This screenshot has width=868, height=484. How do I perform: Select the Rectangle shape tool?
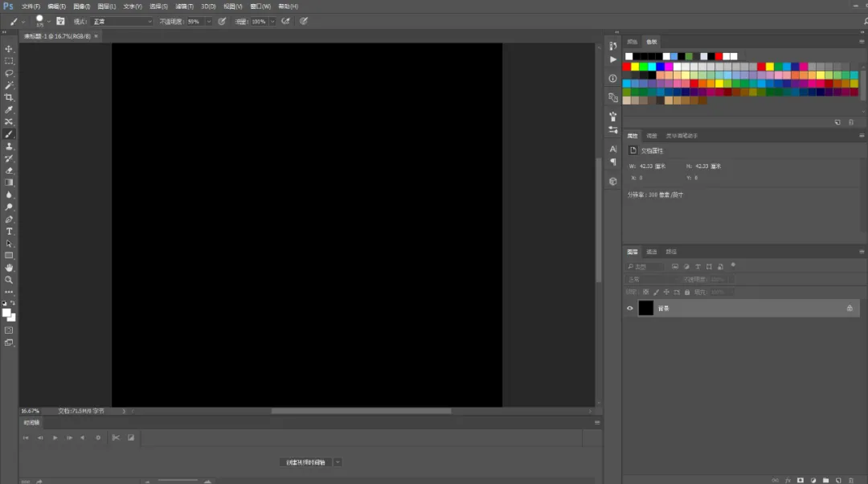[x=9, y=256]
